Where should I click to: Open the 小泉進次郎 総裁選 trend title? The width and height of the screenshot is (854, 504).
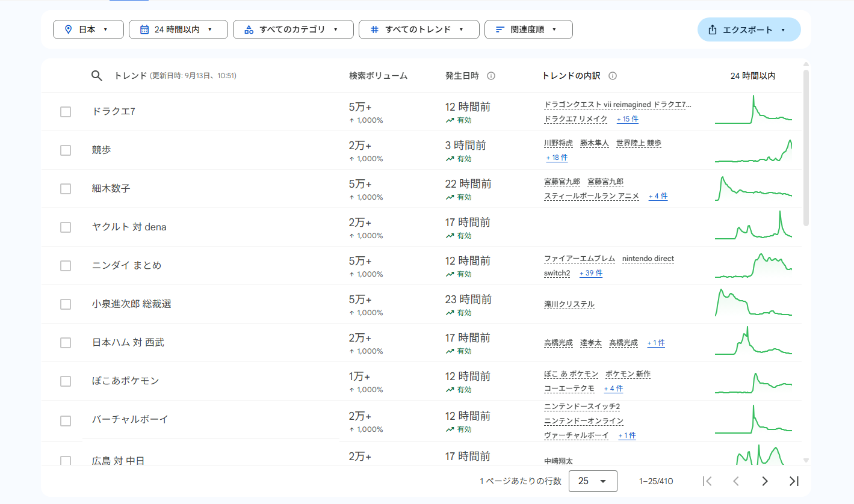132,304
